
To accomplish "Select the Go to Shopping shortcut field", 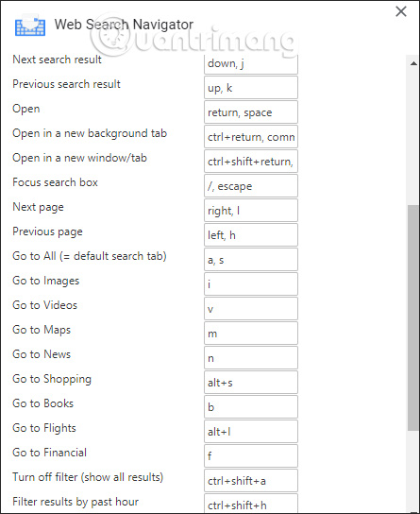I will (251, 383).
